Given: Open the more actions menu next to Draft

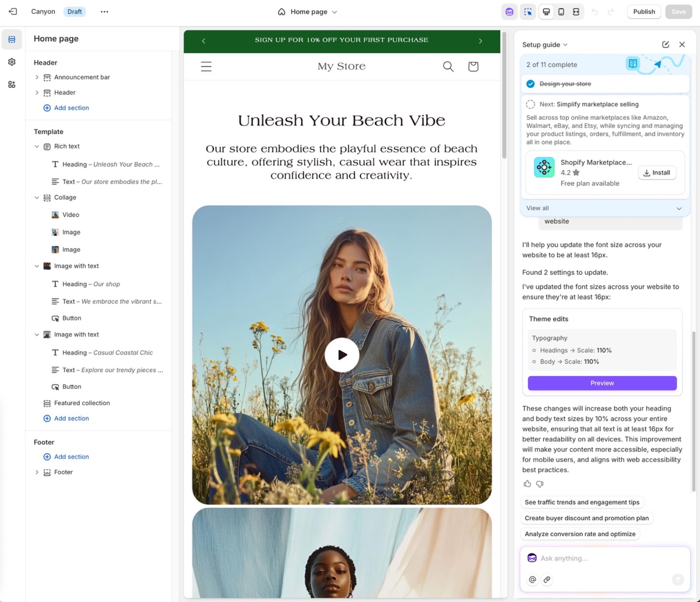Looking at the screenshot, I should [x=104, y=12].
